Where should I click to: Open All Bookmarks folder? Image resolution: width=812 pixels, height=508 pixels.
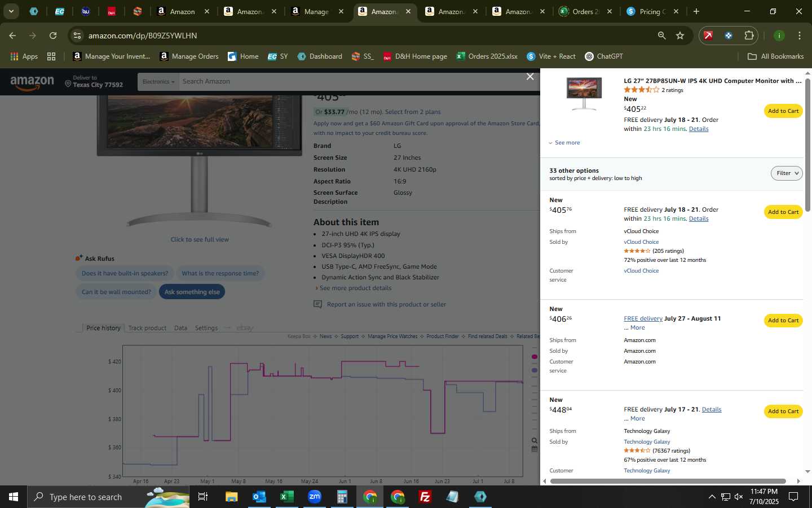(775, 56)
